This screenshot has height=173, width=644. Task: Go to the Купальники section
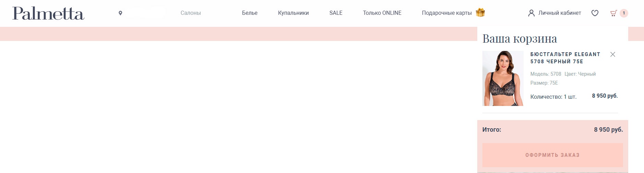tap(293, 13)
